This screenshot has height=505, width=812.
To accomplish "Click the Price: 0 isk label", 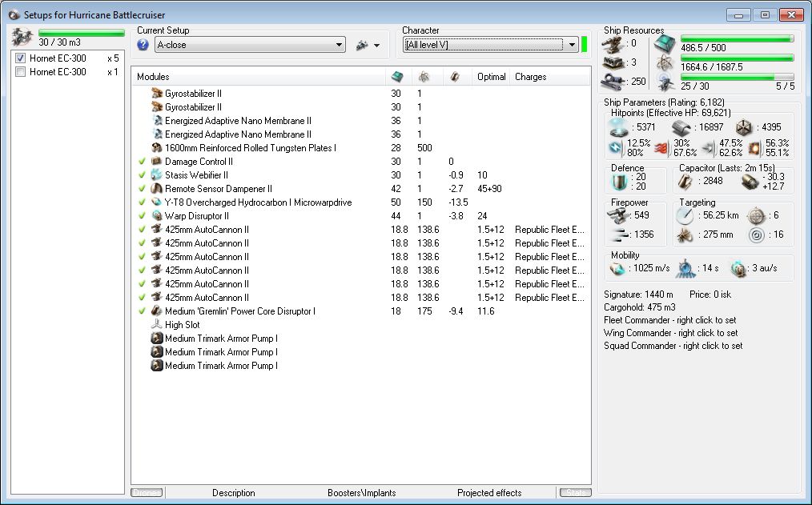I will [x=710, y=295].
